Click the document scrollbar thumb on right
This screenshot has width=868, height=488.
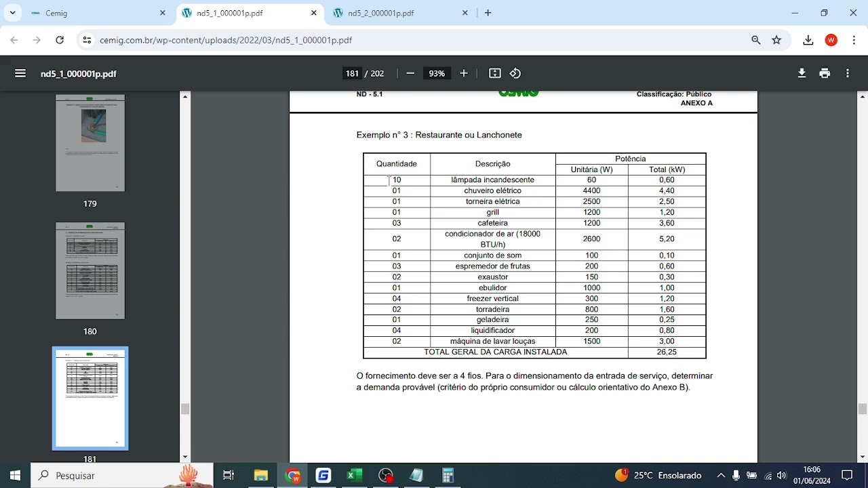[x=863, y=409]
